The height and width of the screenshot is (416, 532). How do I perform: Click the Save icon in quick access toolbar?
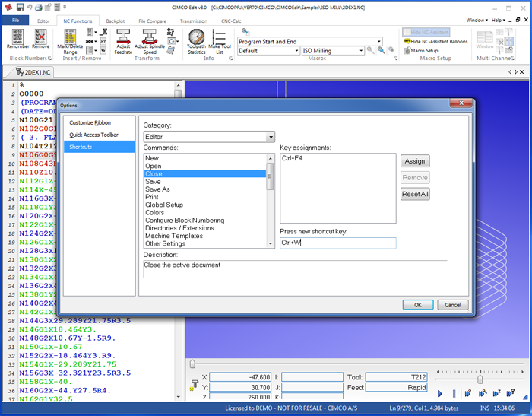[x=21, y=7]
